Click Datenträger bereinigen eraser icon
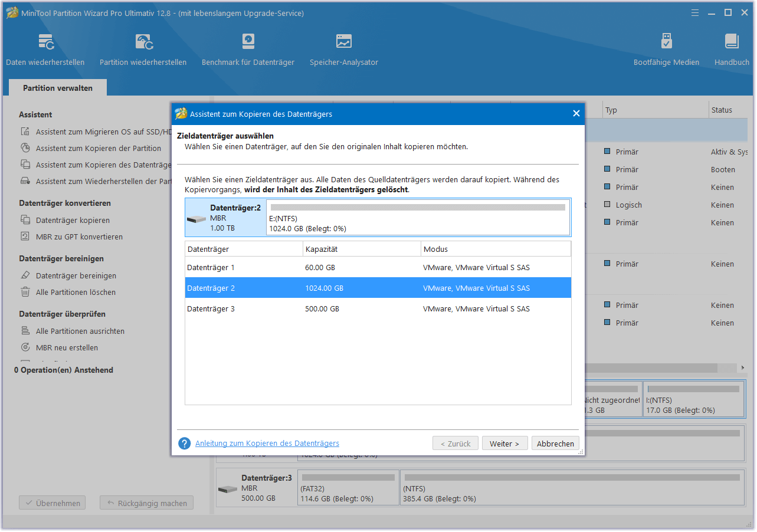757x532 pixels. click(25, 275)
